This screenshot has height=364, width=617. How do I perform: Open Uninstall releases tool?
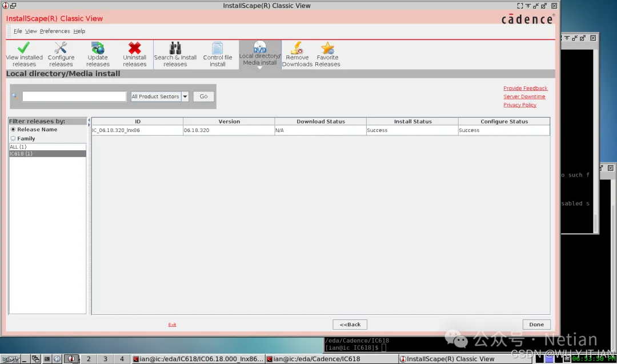pos(135,54)
